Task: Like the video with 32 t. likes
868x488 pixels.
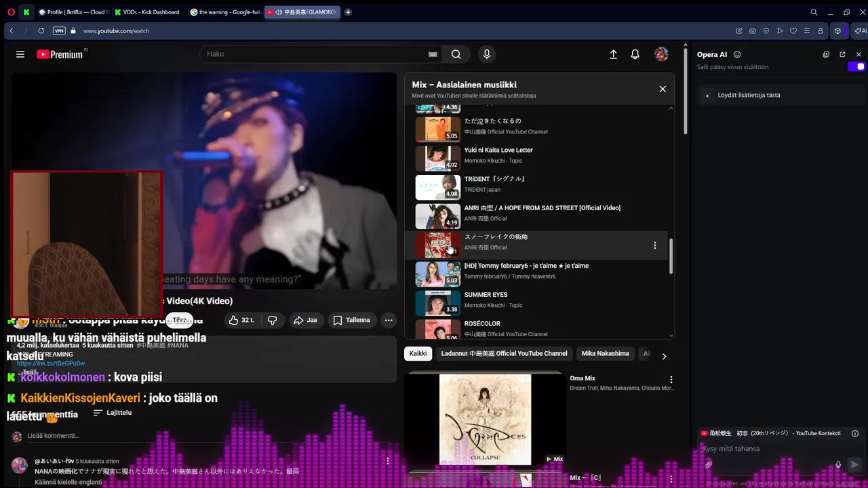Action: coord(241,320)
